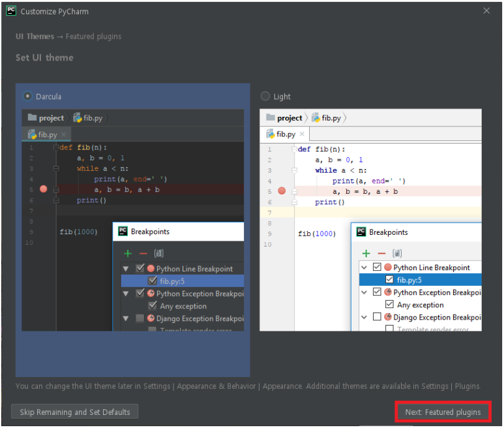Click red remove breakpoint icon in Light preview
Screen dimensions: 504x428
[381, 254]
